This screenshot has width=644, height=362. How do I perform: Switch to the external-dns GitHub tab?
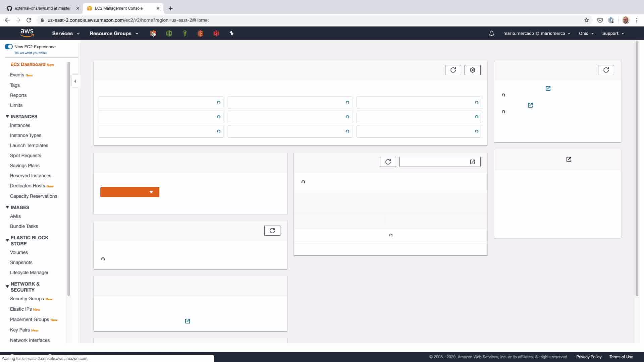click(43, 8)
